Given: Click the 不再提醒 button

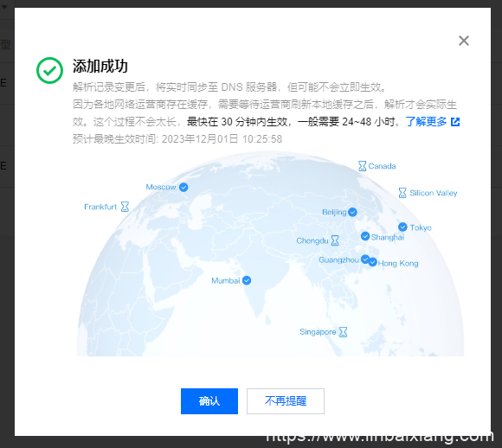Looking at the screenshot, I should point(286,401).
